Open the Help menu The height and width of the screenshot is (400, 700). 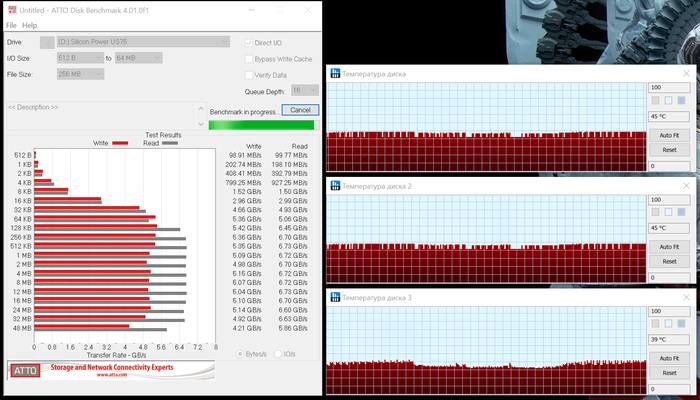[x=30, y=25]
